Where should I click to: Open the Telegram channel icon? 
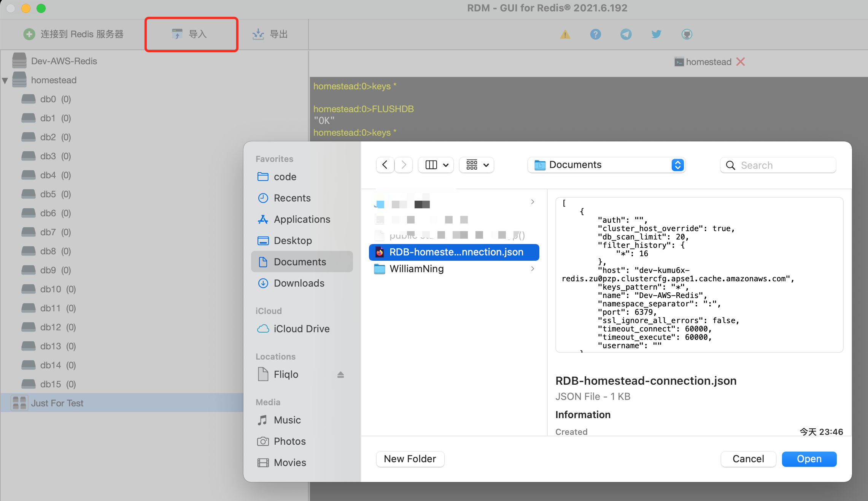626,34
